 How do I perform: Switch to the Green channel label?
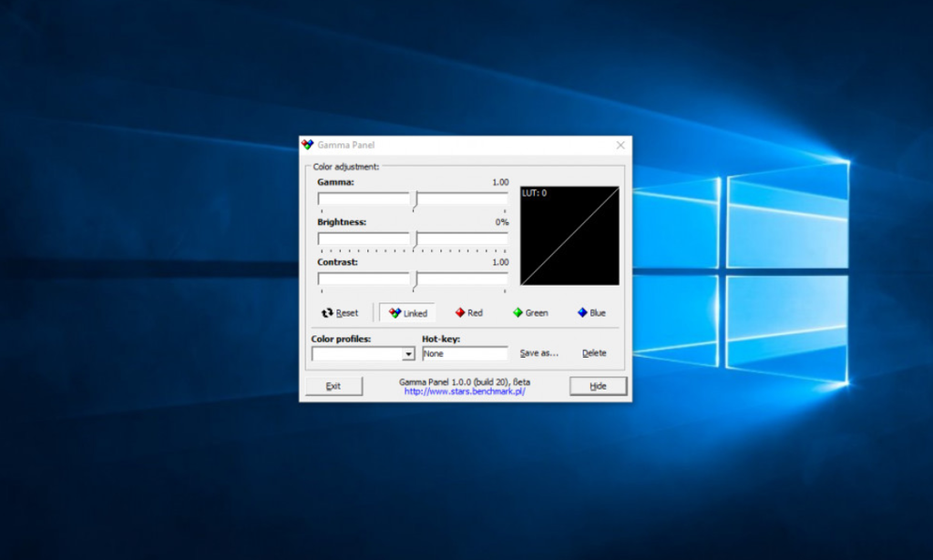[537, 312]
